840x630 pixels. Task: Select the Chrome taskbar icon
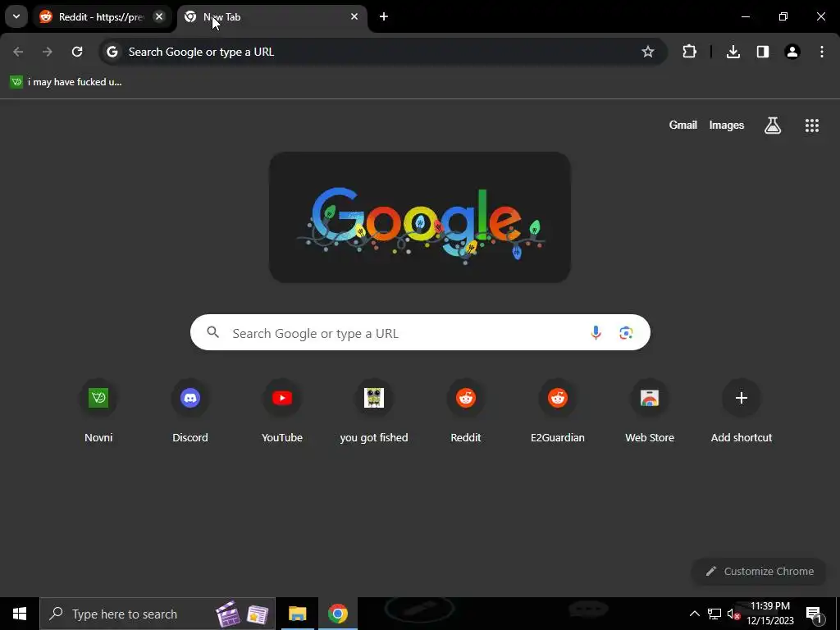point(338,614)
